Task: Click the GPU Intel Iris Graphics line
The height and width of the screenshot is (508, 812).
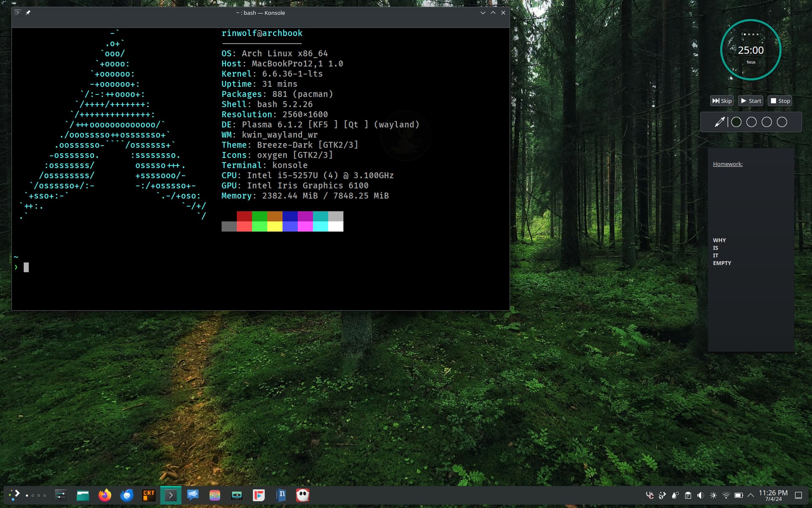Action: point(295,185)
